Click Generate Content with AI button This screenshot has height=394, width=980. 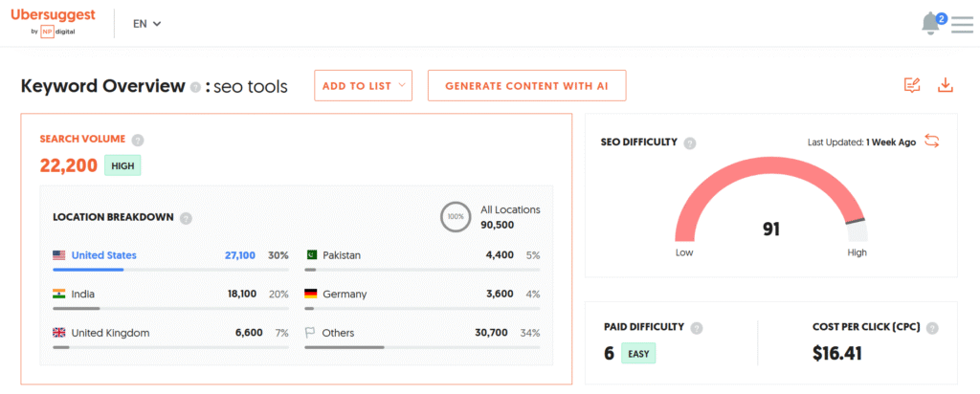[x=526, y=85]
